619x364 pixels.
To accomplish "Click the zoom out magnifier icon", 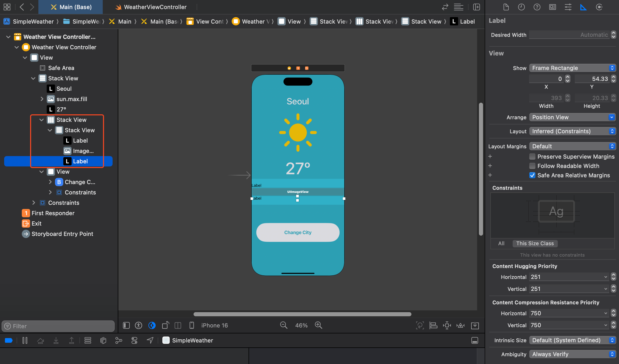I will pyautogui.click(x=284, y=325).
